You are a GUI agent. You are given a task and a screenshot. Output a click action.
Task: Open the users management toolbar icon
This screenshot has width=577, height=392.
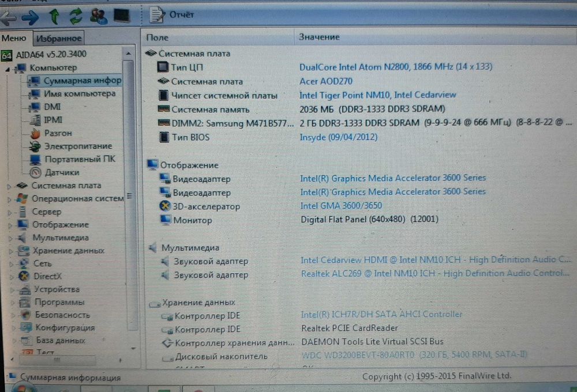98,16
